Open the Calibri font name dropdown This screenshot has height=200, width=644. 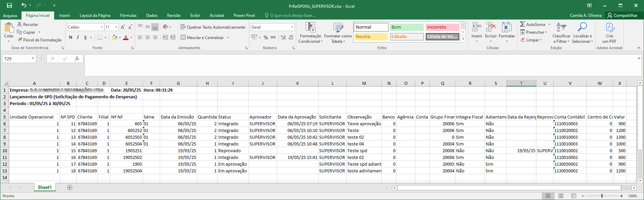click(x=102, y=27)
